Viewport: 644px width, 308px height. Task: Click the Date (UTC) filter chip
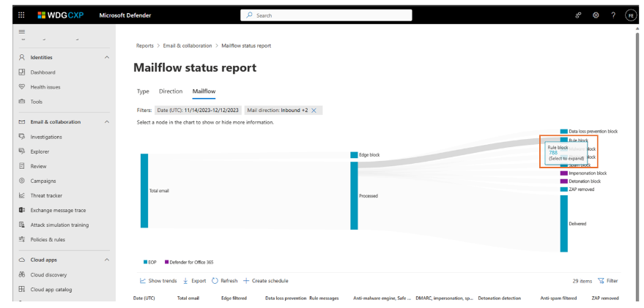[199, 110]
